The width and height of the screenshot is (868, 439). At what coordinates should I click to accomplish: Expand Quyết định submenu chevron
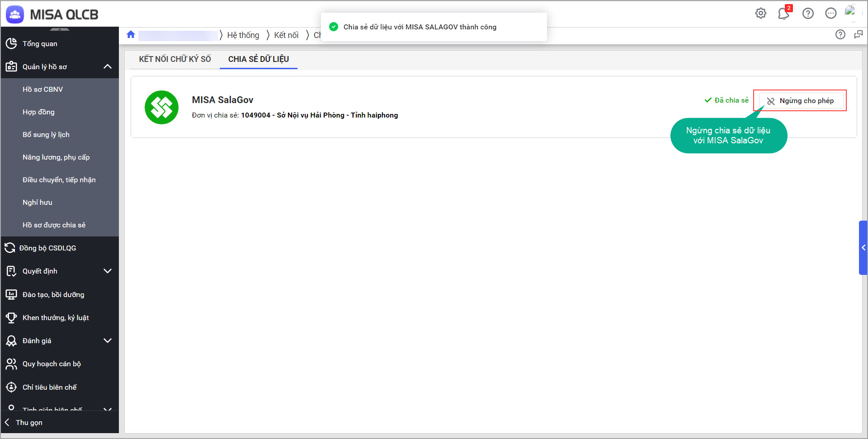point(108,271)
